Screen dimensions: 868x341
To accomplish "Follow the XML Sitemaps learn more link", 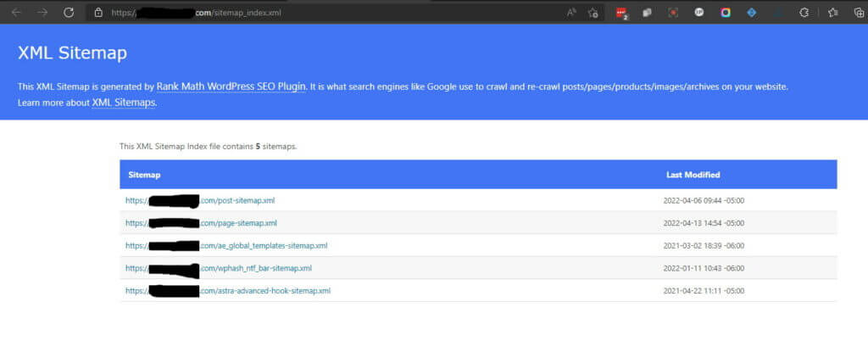I will pos(124,103).
